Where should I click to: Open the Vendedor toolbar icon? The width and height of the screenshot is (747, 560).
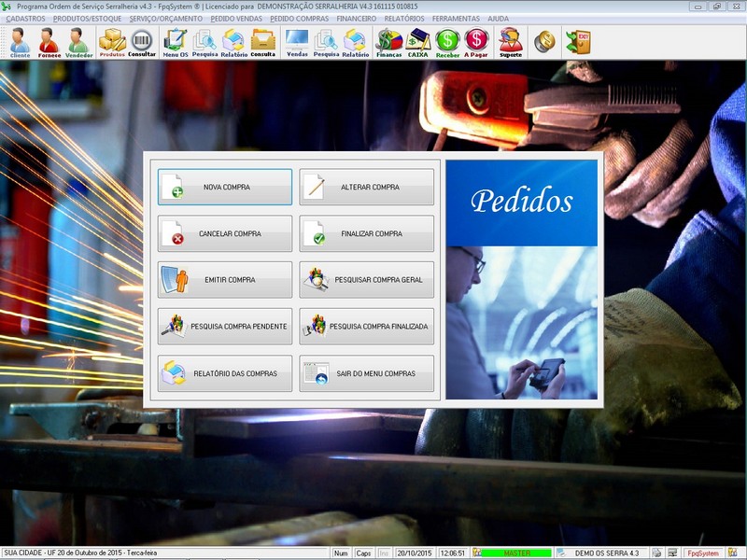78,42
